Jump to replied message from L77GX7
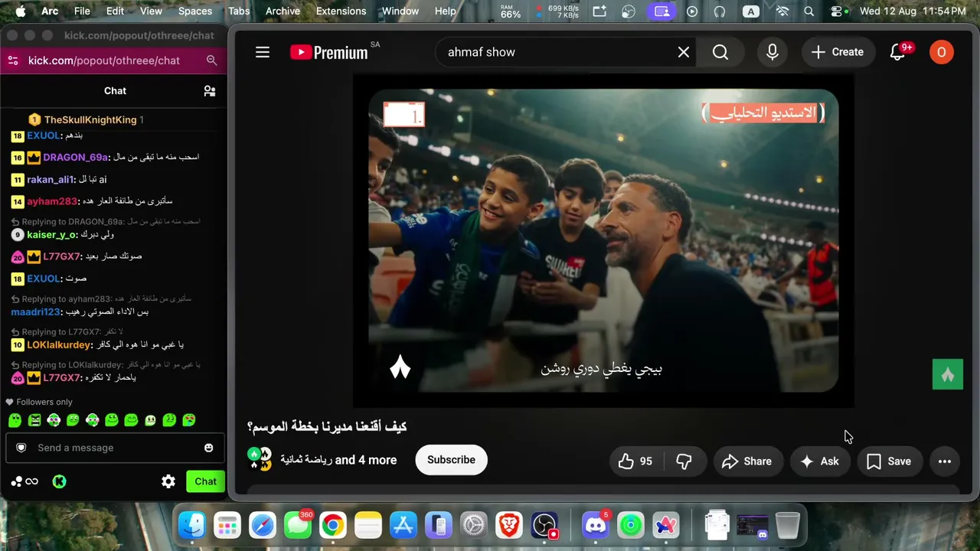The width and height of the screenshot is (980, 551). click(x=67, y=332)
